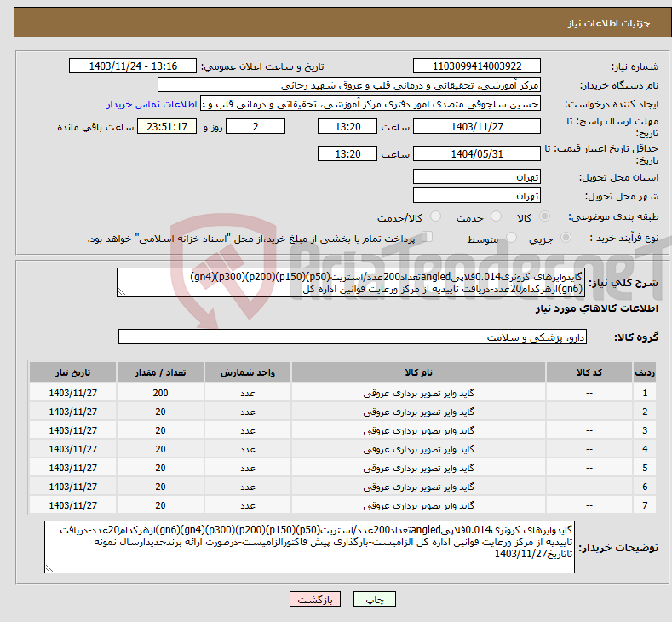Click the item name in row 2

point(418,412)
